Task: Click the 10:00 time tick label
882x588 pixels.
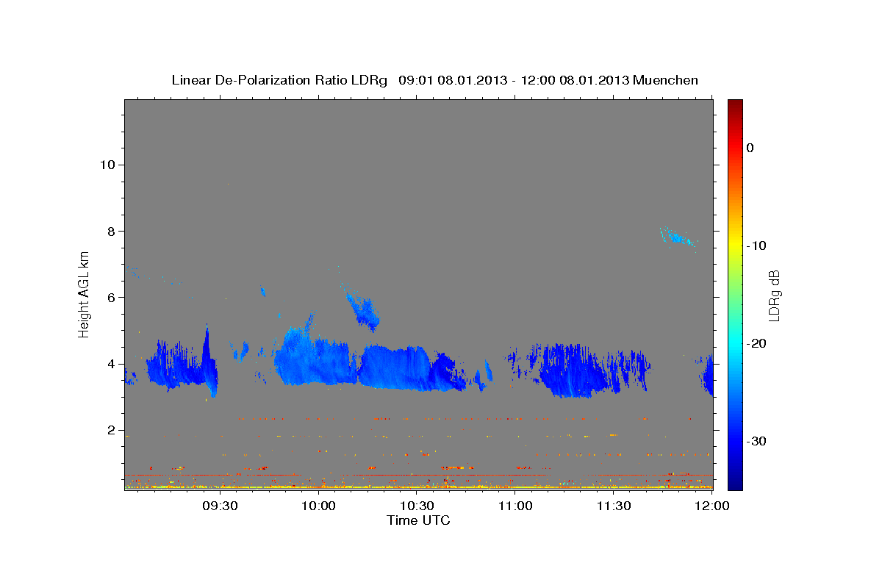Action: coord(318,505)
